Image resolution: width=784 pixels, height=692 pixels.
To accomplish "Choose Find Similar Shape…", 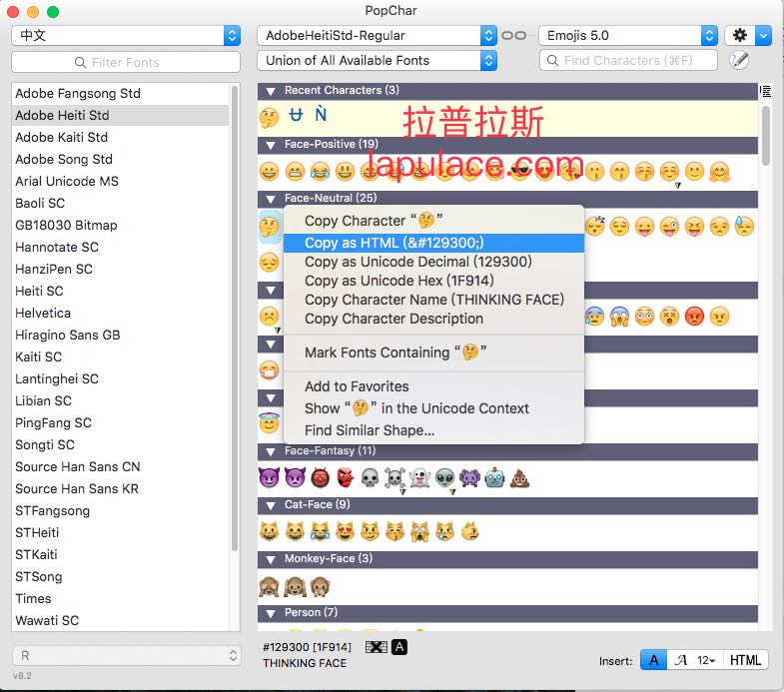I will 433,430.
